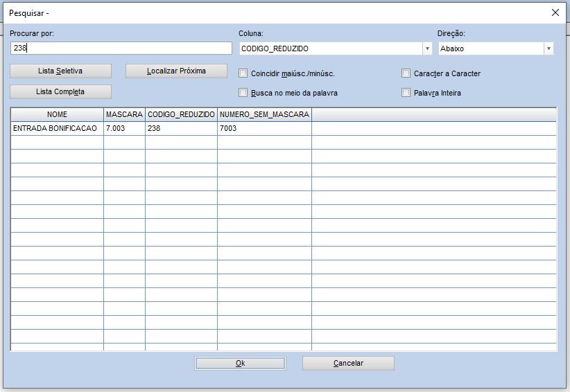Click the Lista Seletiva button
Screen dimensions: 570x392
click(x=60, y=71)
